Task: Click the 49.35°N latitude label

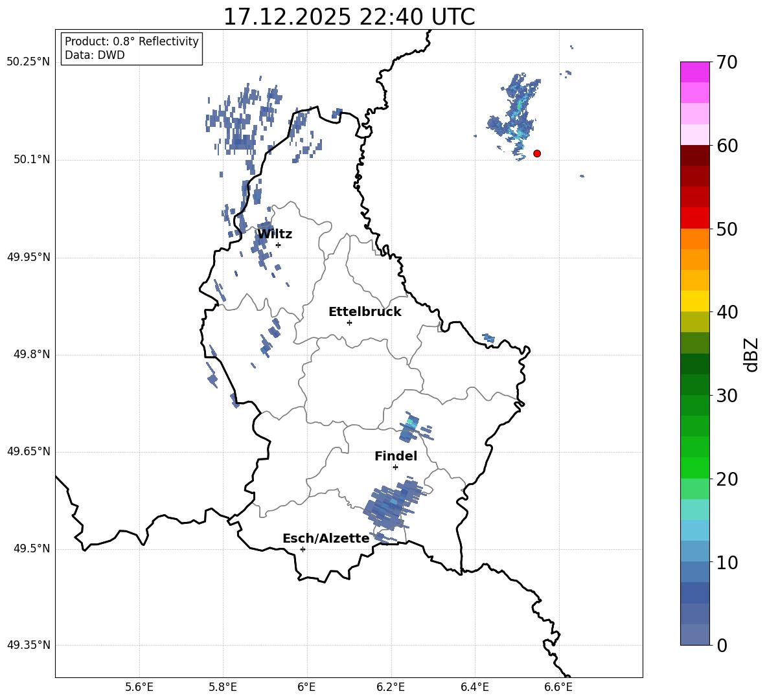Action: tap(28, 645)
